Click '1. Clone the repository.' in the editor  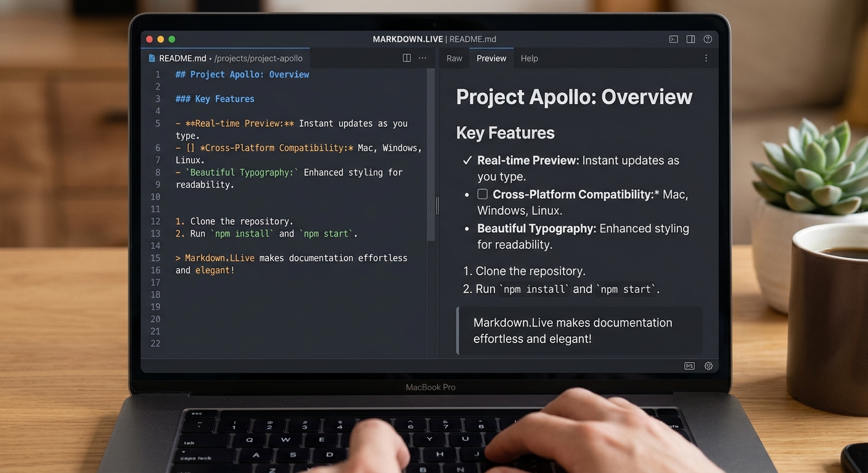pos(234,221)
